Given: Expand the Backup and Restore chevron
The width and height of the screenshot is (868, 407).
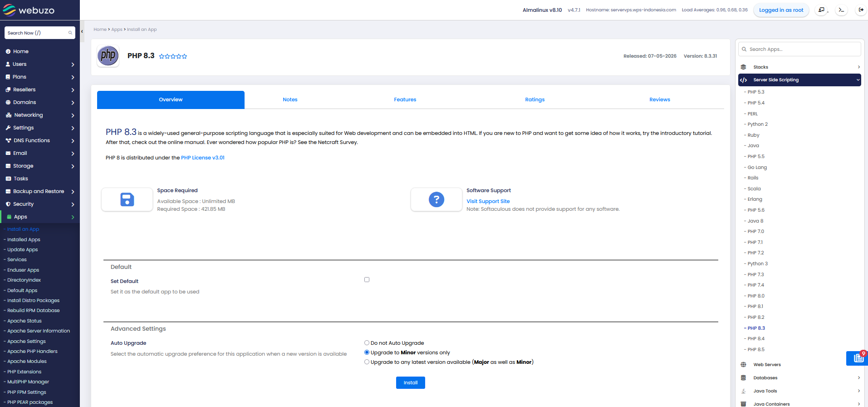Looking at the screenshot, I should (73, 192).
